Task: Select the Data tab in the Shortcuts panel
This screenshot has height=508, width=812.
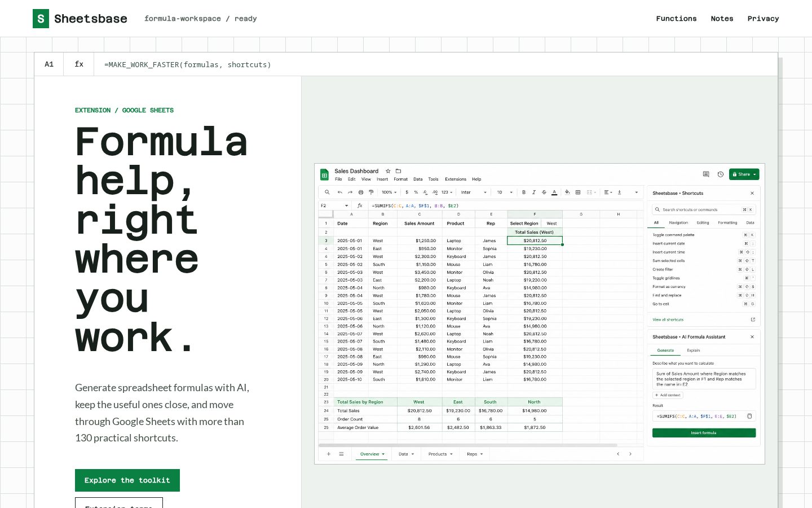Action: pyautogui.click(x=750, y=223)
